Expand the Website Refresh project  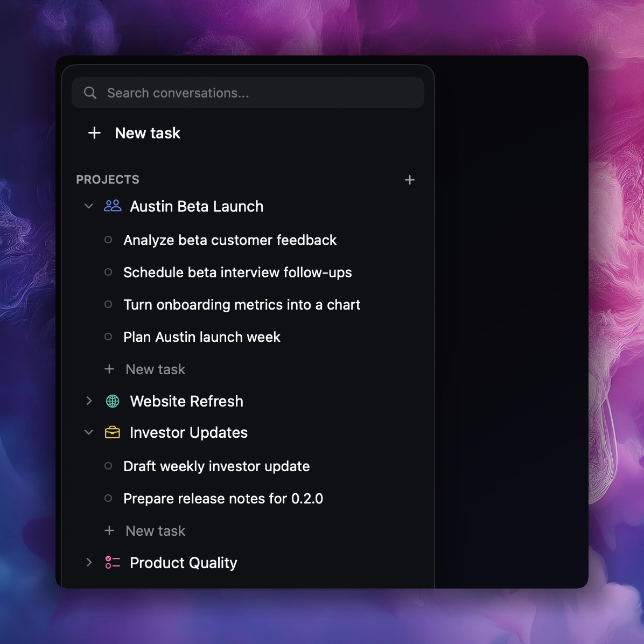click(x=89, y=401)
